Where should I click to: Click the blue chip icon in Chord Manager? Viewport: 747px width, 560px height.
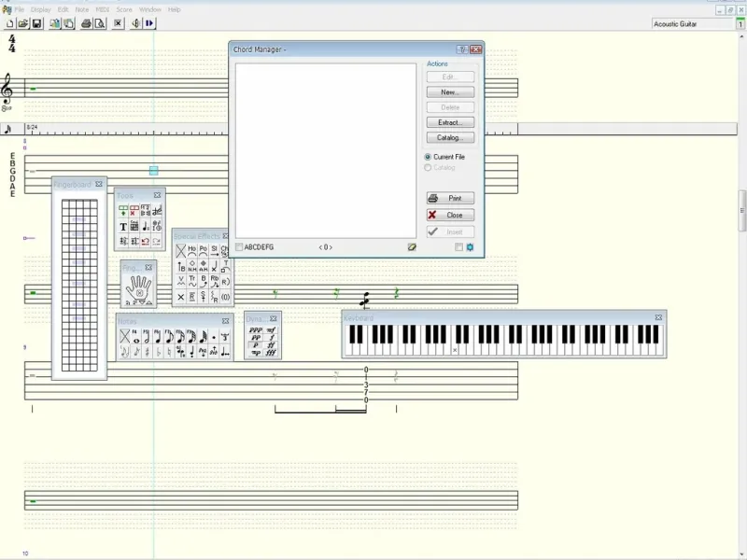click(x=471, y=247)
